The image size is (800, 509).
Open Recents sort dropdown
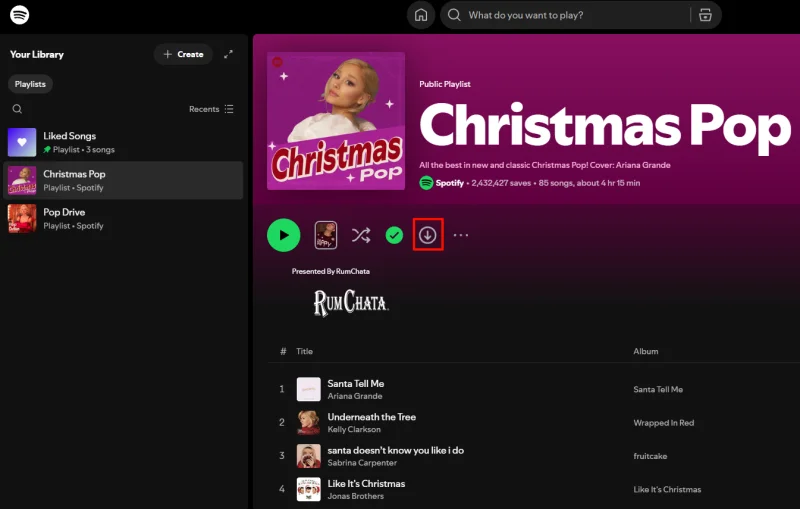(x=211, y=109)
